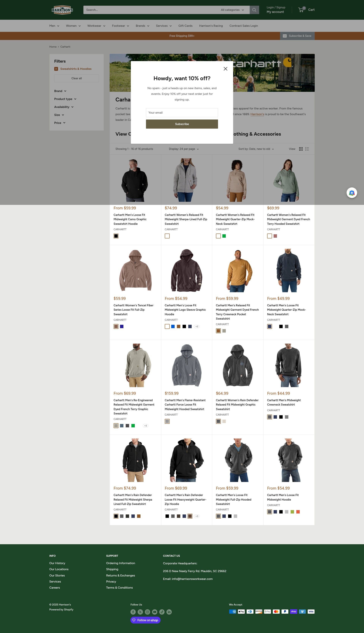This screenshot has width=364, height=633.
Task: Click the Search input field
Action: 150,10
